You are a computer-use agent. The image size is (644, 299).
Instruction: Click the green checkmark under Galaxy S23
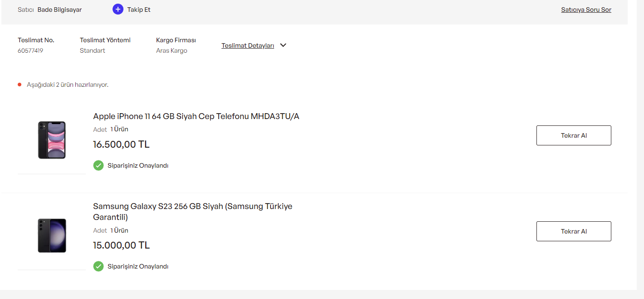98,266
